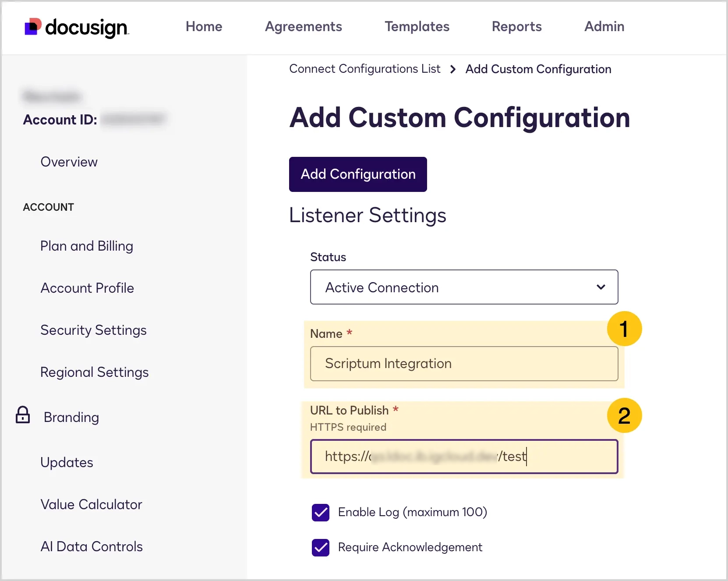Image resolution: width=728 pixels, height=581 pixels.
Task: Open Overview in the sidebar
Action: coord(69,162)
